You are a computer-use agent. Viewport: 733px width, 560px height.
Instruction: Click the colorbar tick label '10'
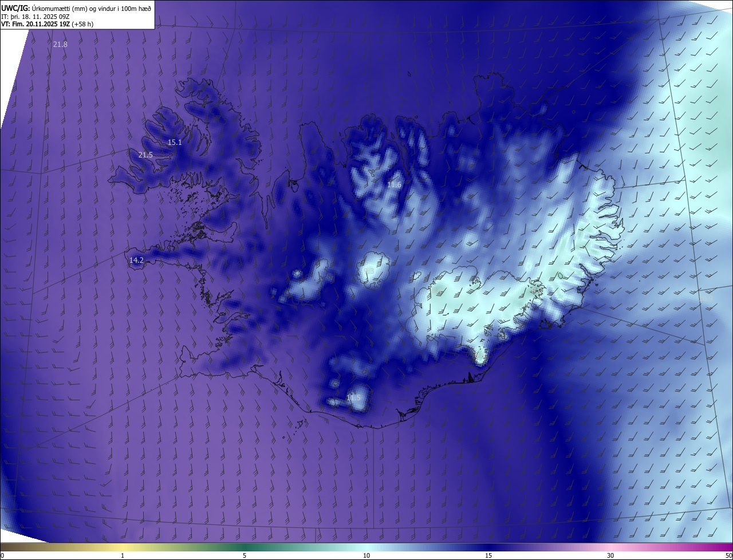tap(366, 555)
